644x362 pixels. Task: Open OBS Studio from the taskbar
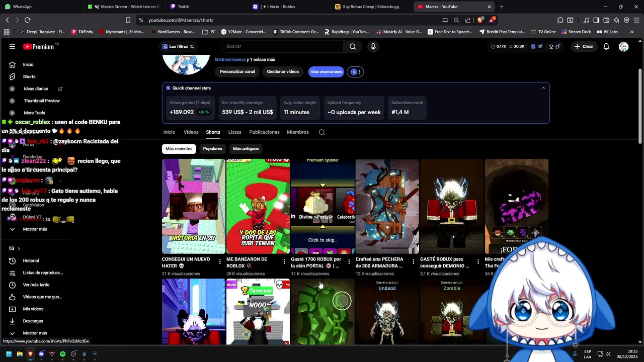click(x=73, y=354)
